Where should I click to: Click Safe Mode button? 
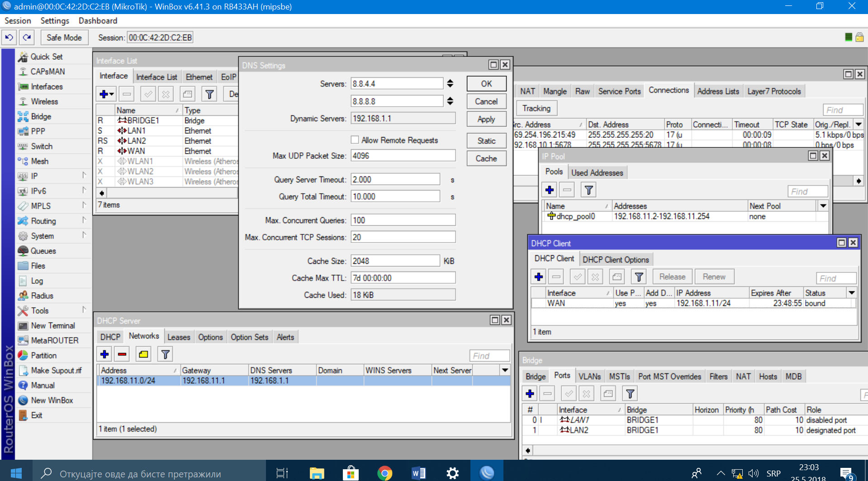coord(64,38)
